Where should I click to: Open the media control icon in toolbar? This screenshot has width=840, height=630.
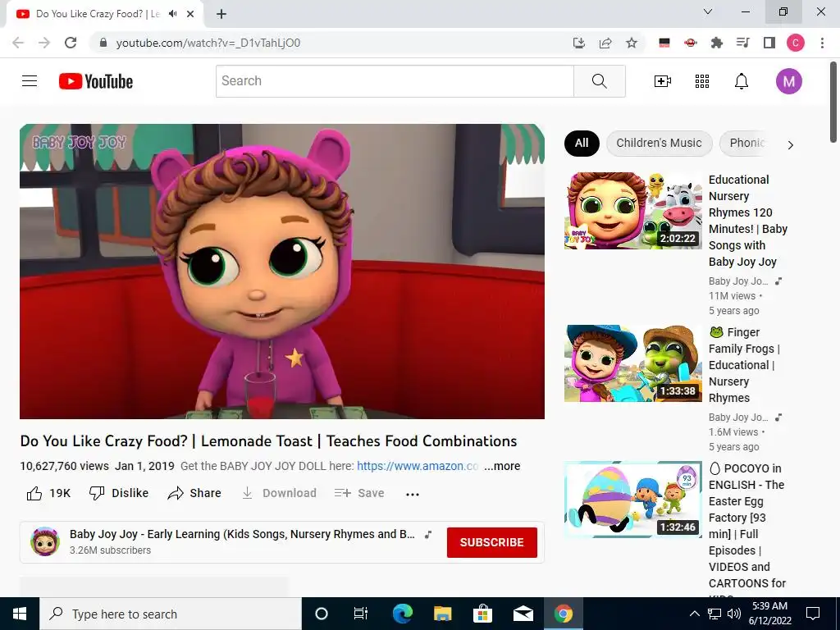click(743, 43)
